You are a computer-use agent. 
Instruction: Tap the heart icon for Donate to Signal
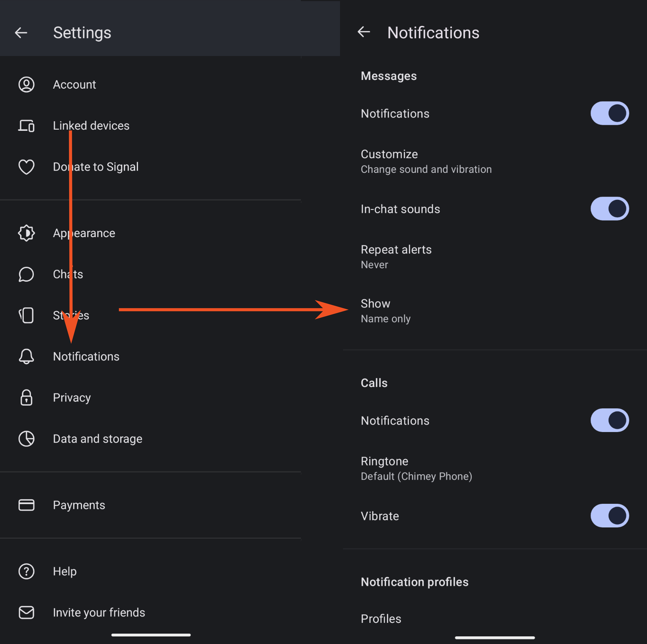tap(26, 167)
